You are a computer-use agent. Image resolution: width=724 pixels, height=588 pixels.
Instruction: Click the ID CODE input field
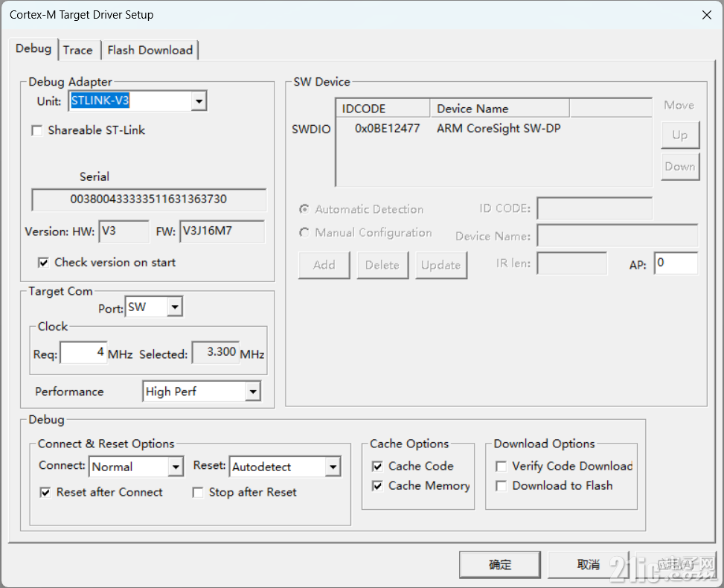(595, 208)
